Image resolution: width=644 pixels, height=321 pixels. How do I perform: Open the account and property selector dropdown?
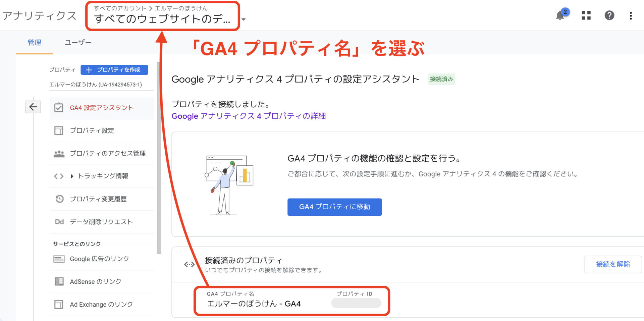pyautogui.click(x=162, y=16)
